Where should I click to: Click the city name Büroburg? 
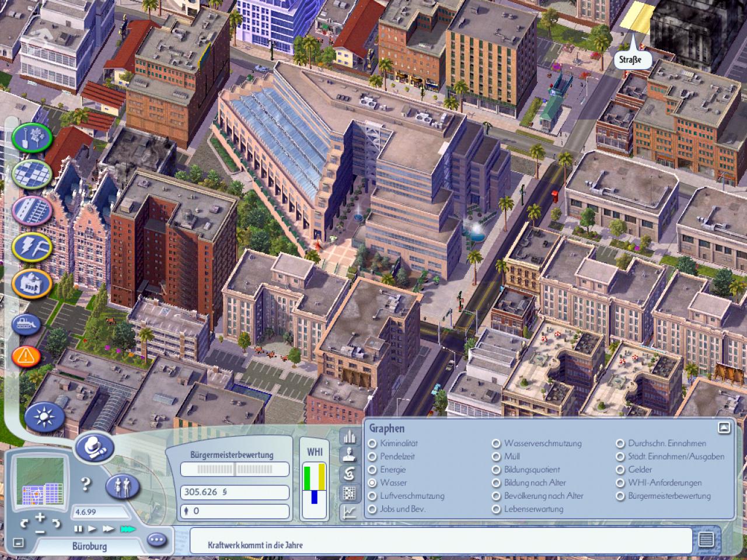[90, 547]
